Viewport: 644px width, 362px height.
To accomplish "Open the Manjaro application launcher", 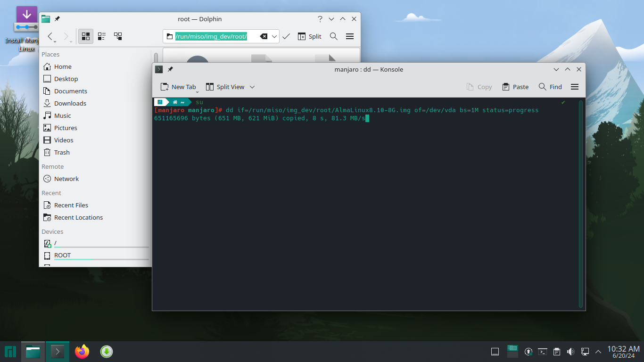I will click(10, 352).
